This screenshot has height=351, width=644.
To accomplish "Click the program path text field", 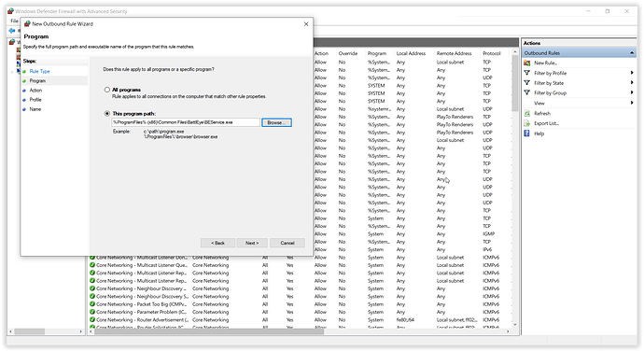I will pos(186,122).
